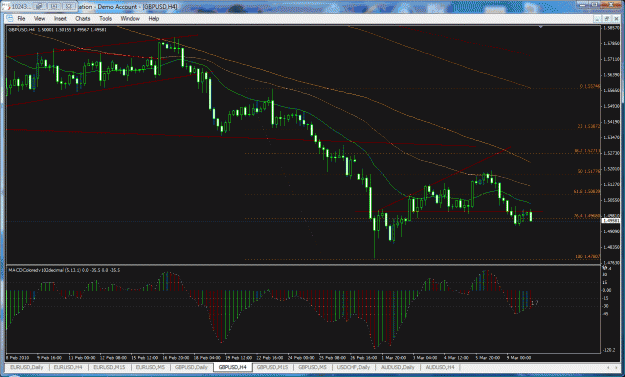Image resolution: width=625 pixels, height=377 pixels.
Task: Switch to the AUDUSD,H4 chart tab
Action: [440, 367]
